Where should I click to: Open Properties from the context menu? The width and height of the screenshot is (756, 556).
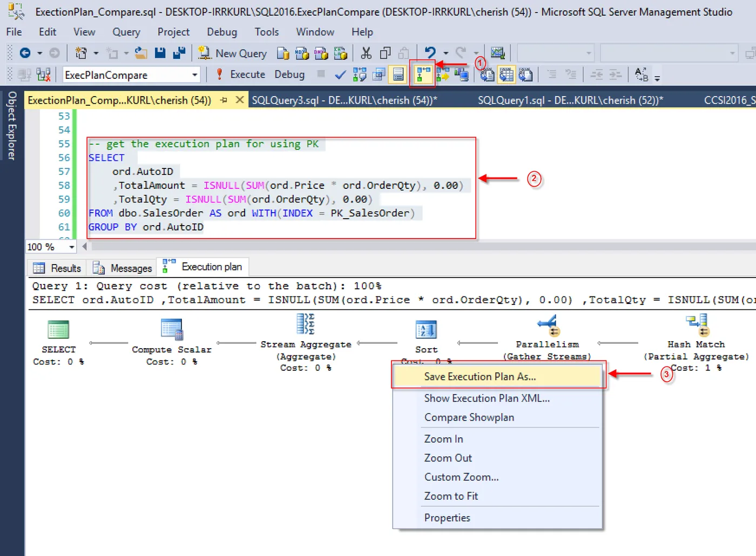click(497, 518)
